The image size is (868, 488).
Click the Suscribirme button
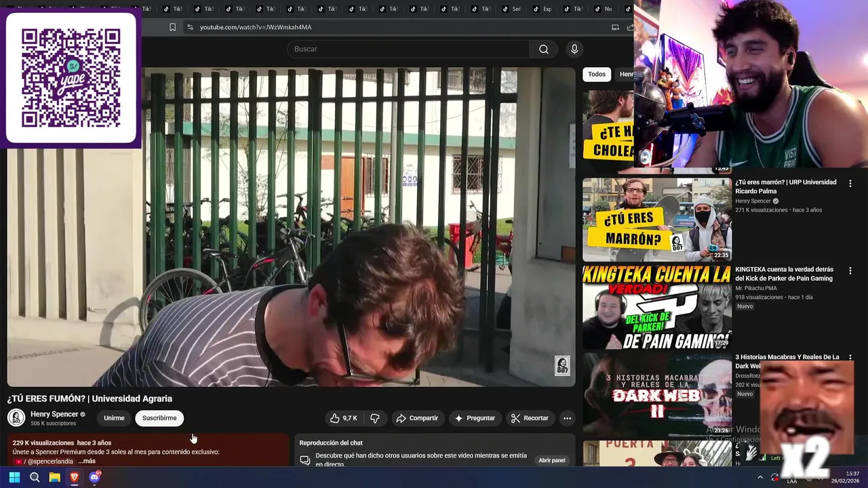[x=159, y=418]
